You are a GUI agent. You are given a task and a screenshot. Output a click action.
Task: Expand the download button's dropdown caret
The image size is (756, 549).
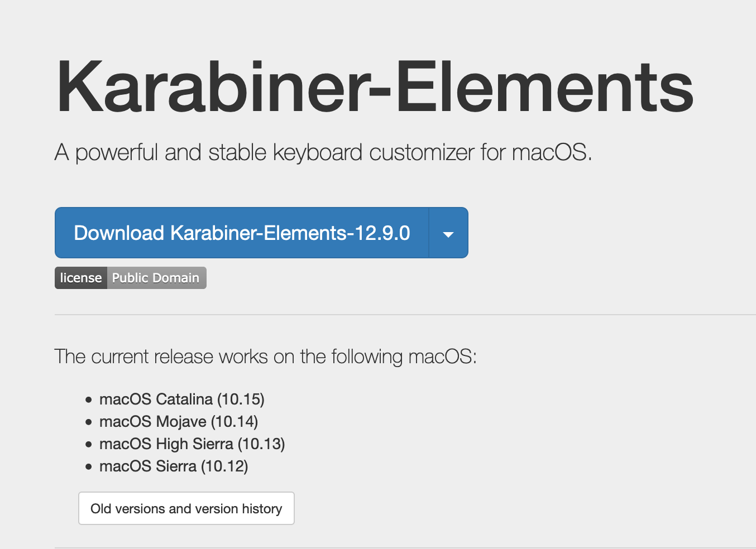click(448, 234)
